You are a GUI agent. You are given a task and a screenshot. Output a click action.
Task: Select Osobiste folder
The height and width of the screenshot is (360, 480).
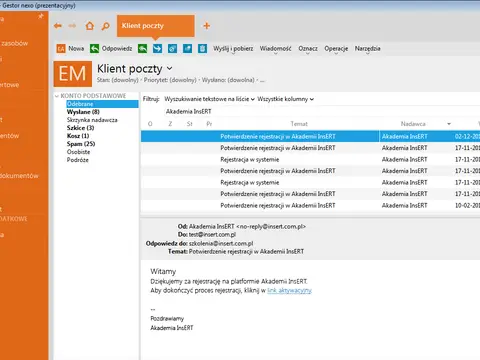(78, 152)
